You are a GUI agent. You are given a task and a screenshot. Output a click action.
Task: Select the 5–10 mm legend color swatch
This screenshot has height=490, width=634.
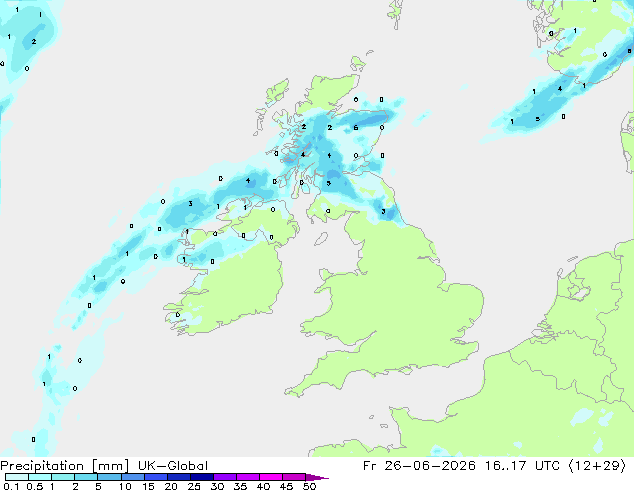[x=109, y=477]
